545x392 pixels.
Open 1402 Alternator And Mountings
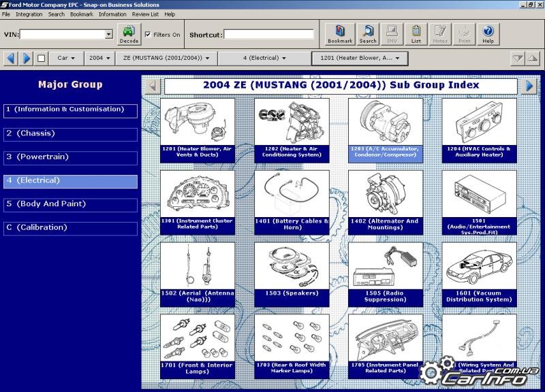(x=386, y=202)
